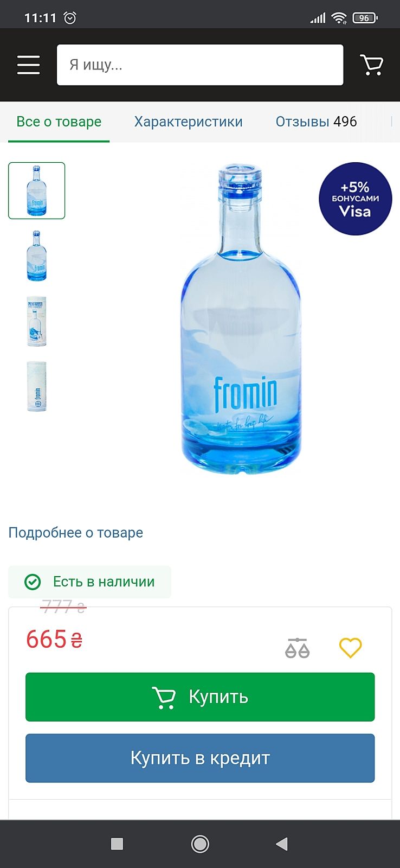View the fourth thumbnail of fromin tube
Viewport: 400px width, 868px height.
click(x=36, y=386)
